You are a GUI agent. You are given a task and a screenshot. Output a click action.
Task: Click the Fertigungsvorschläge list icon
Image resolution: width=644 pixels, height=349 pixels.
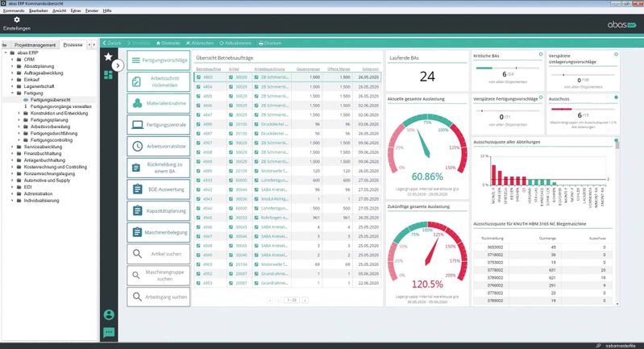tap(136, 60)
